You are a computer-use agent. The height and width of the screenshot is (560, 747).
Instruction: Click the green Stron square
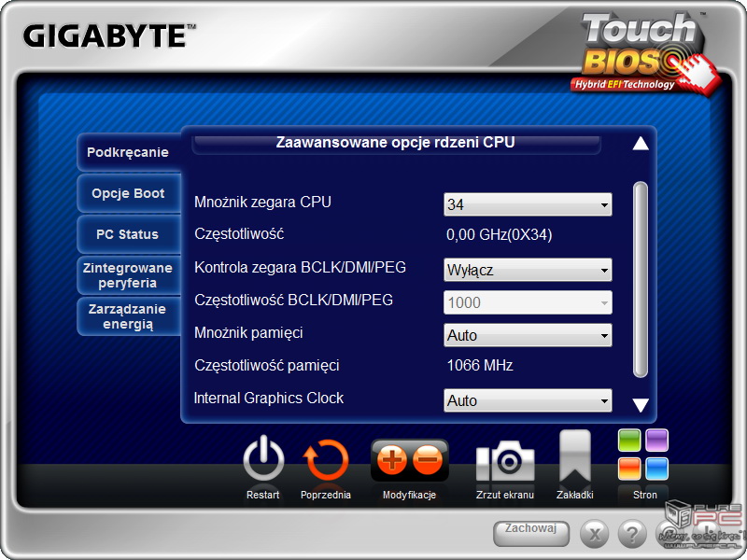(x=629, y=440)
